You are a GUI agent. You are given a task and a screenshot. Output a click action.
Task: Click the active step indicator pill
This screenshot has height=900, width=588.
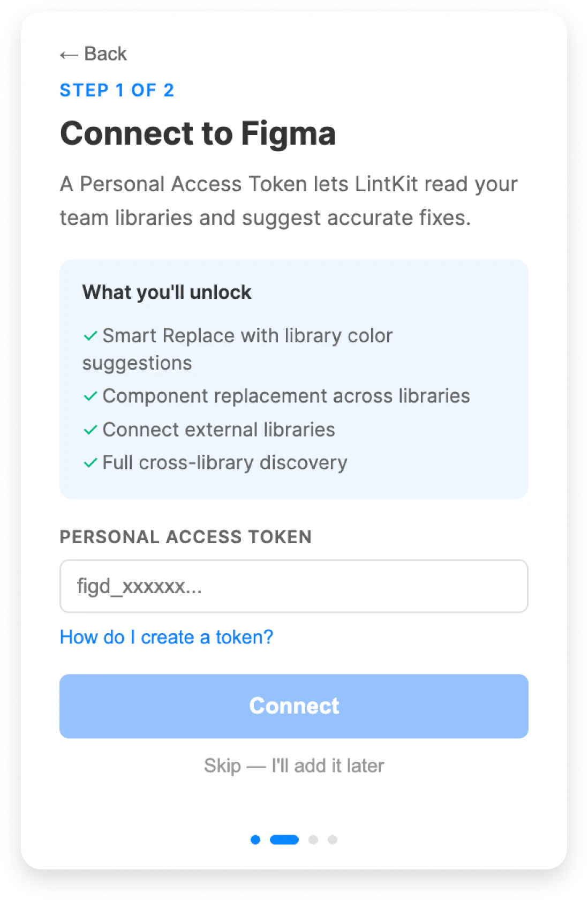click(x=284, y=840)
